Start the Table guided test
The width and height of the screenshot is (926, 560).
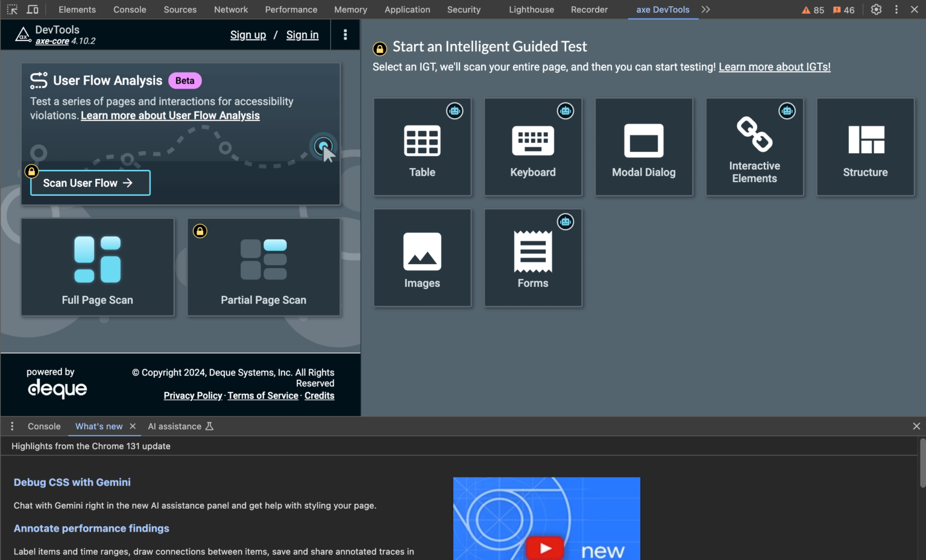[x=422, y=147]
